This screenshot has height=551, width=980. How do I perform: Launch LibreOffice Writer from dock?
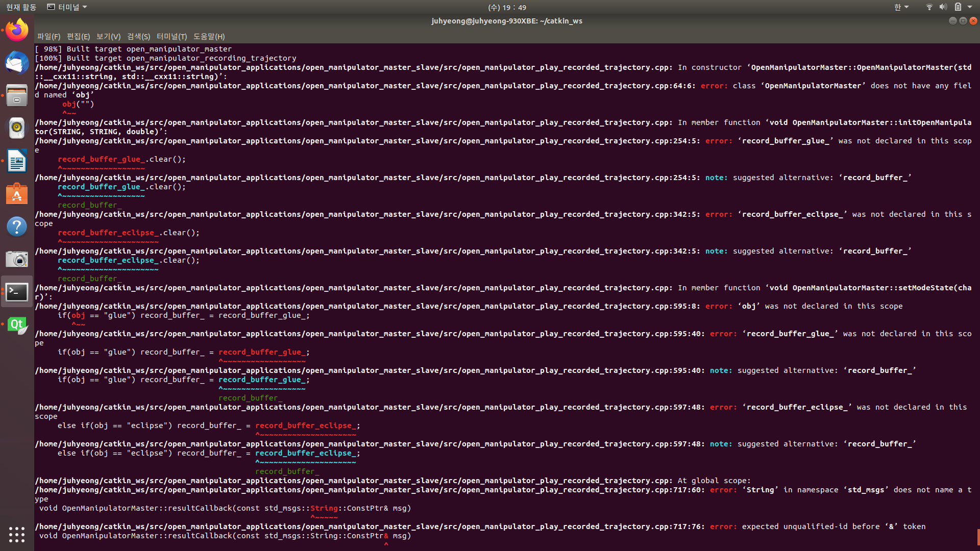click(17, 161)
